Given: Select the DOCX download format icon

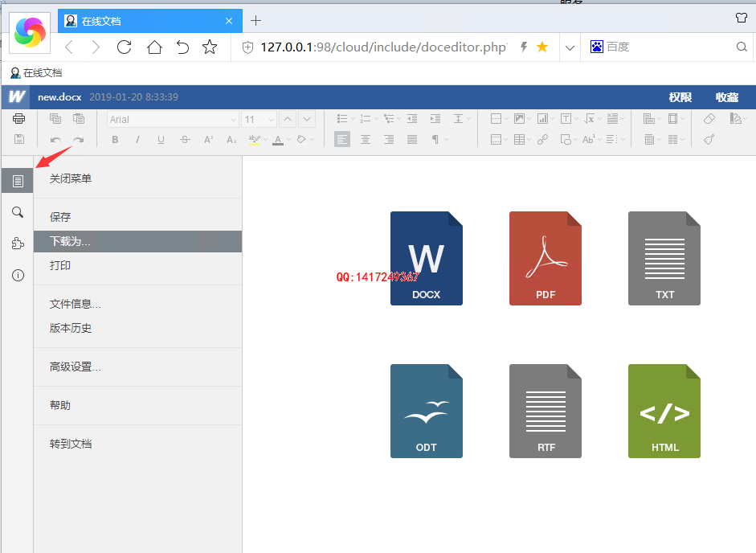Looking at the screenshot, I should point(426,258).
